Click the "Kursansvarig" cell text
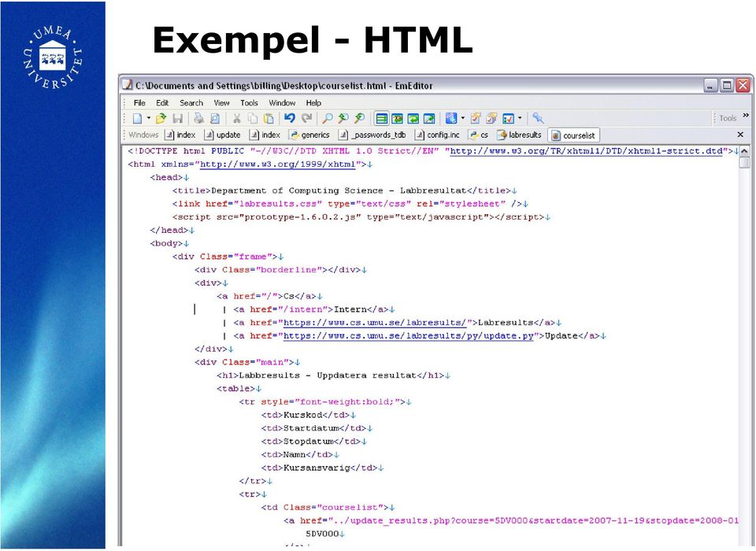Screen dimensions: 756x551 point(317,468)
